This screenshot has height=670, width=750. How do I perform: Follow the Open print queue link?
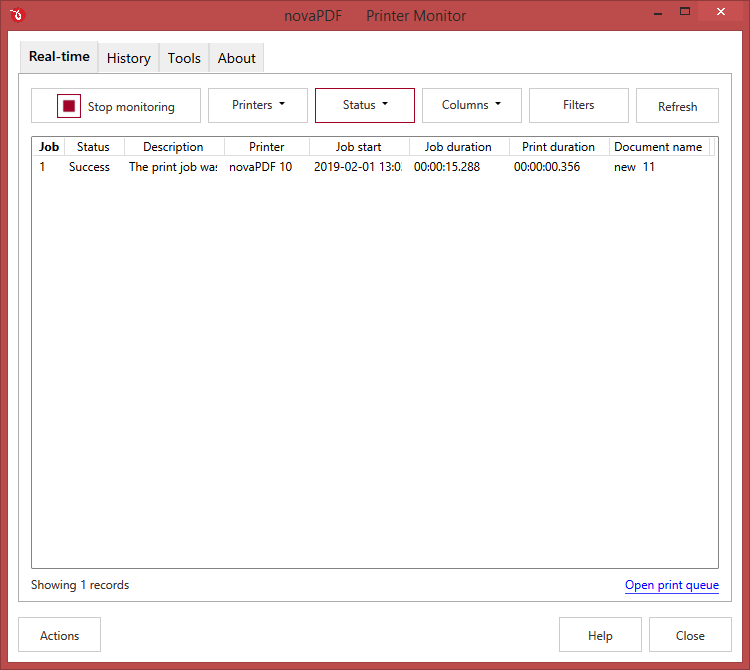click(672, 585)
